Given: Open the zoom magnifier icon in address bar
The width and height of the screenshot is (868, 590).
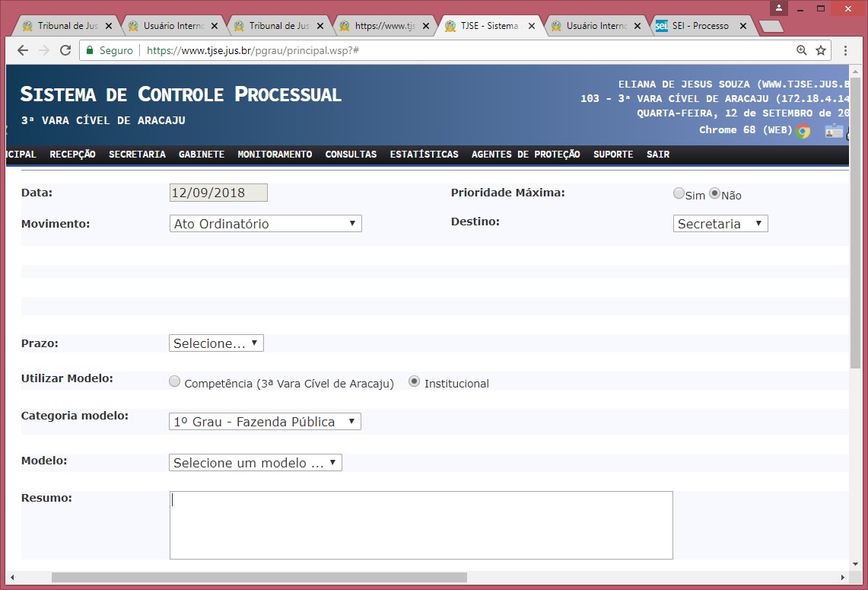Looking at the screenshot, I should click(801, 50).
